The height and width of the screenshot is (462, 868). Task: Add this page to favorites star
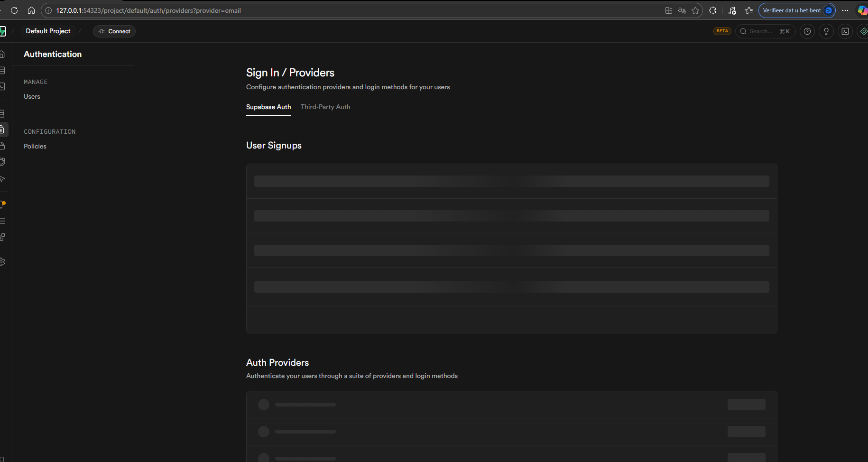(x=695, y=10)
